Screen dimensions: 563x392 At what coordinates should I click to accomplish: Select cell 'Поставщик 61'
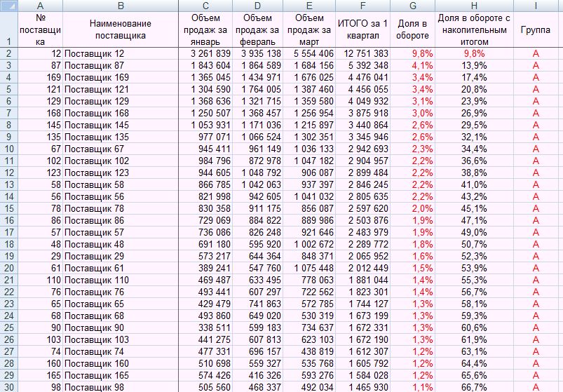121,268
